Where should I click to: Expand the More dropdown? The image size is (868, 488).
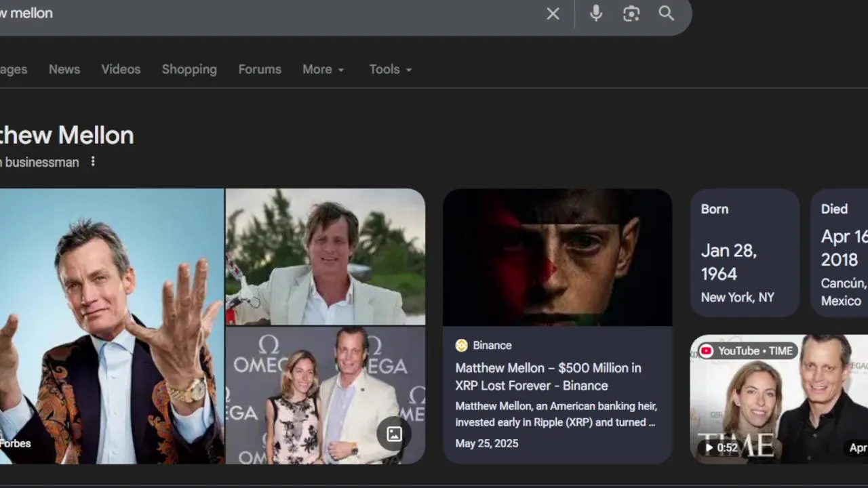pos(323,69)
